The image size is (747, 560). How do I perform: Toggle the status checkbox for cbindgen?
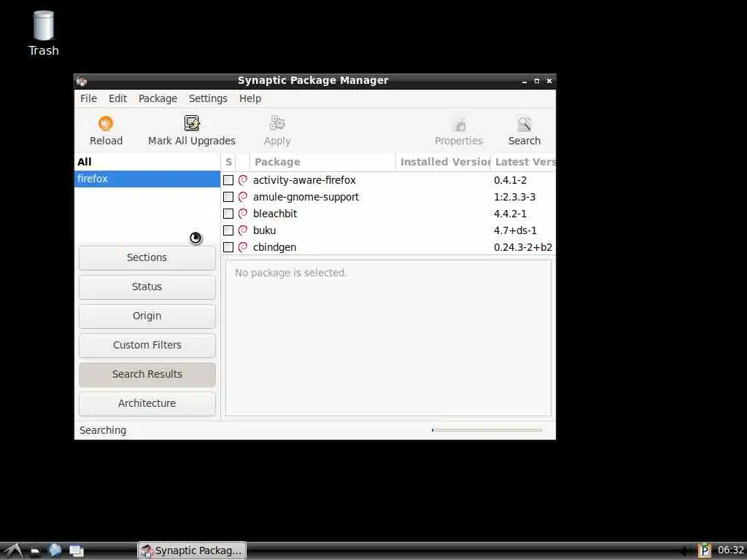tap(228, 246)
